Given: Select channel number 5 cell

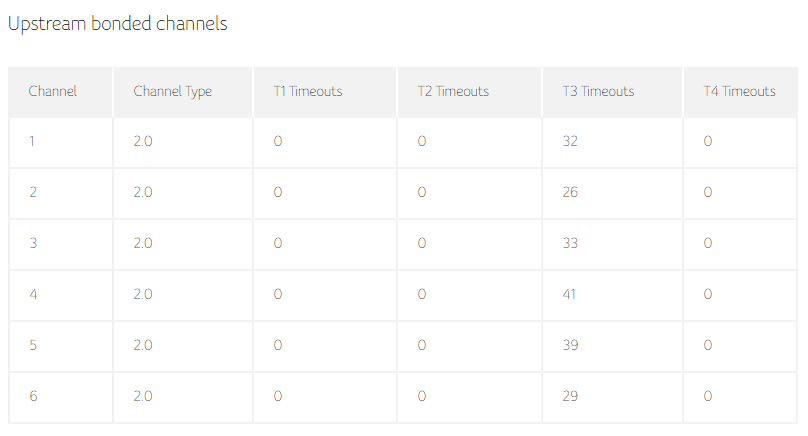Looking at the screenshot, I should click(33, 345).
